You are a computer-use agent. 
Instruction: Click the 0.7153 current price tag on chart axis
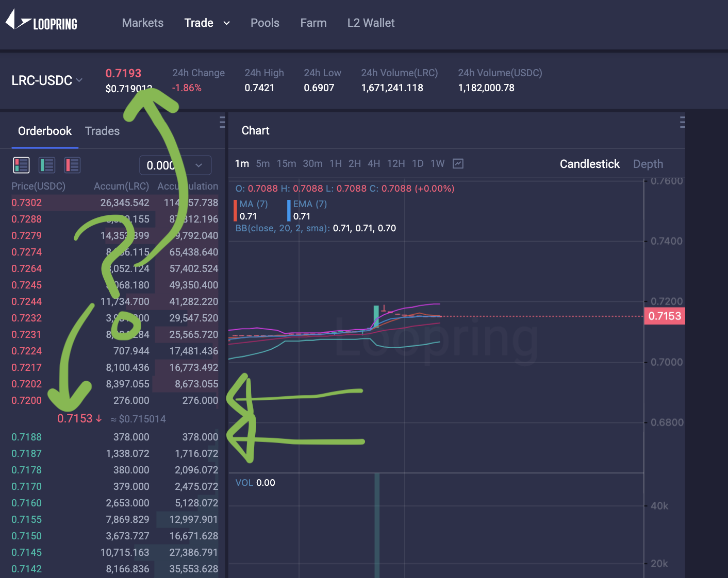tap(665, 316)
